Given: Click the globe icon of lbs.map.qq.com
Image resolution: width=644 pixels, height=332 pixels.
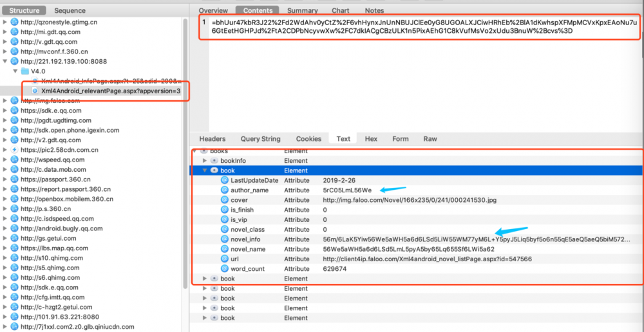Looking at the screenshot, I should 15,248.
